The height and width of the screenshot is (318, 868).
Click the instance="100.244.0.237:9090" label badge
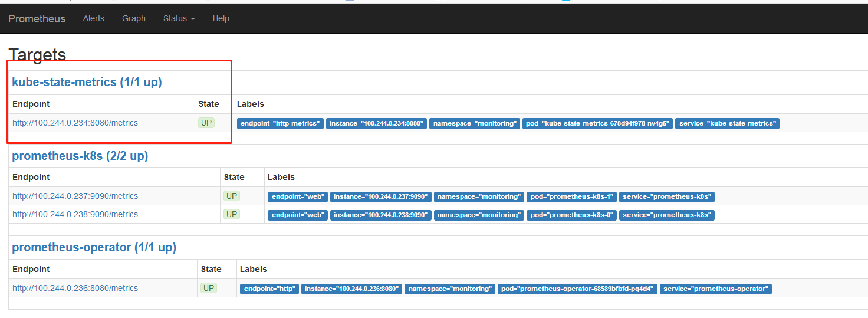[380, 196]
